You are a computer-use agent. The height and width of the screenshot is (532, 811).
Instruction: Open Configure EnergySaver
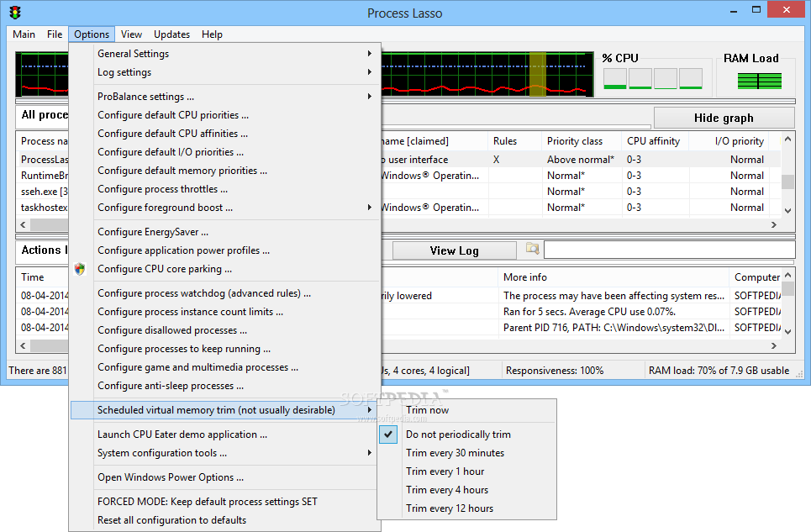pos(225,232)
